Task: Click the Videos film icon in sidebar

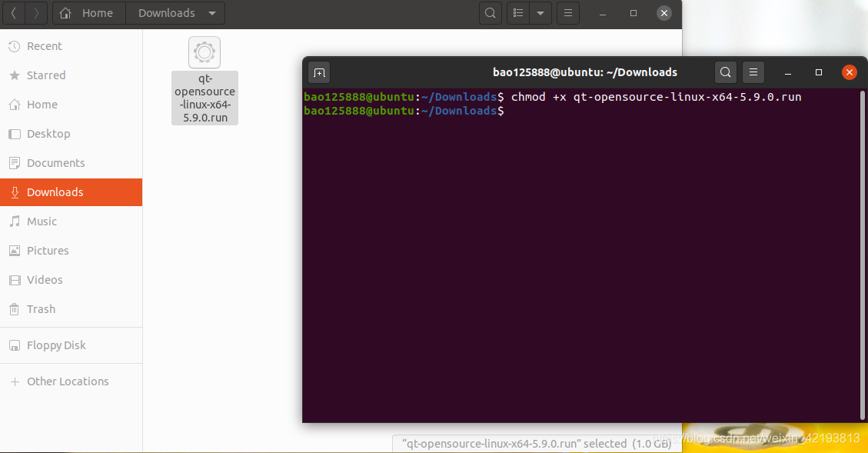Action: click(15, 280)
